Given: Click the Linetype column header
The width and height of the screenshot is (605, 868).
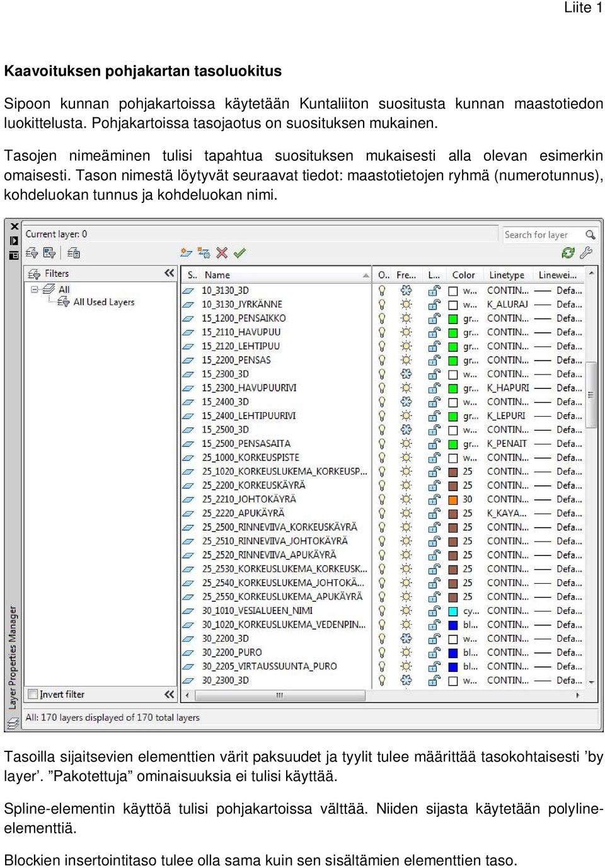Looking at the screenshot, I should [x=507, y=275].
